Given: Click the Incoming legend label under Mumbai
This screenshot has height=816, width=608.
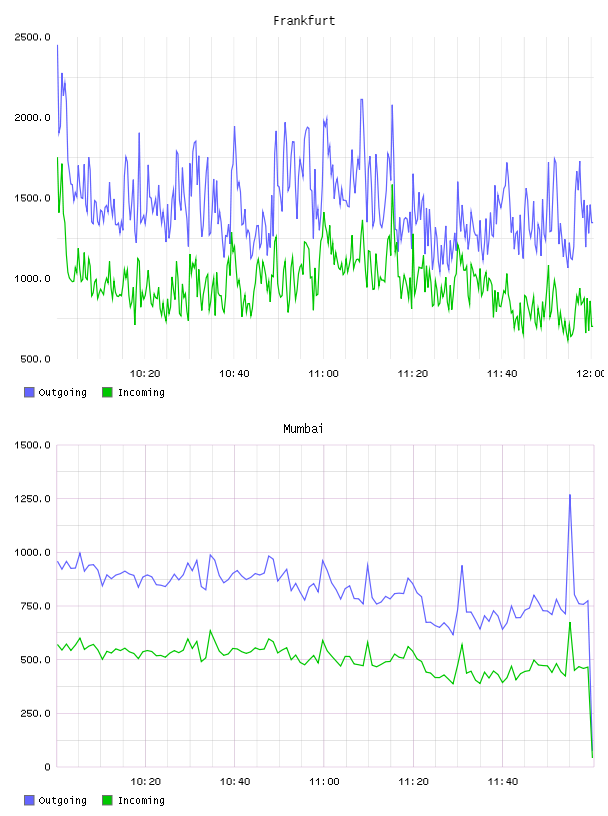Looking at the screenshot, I should [141, 800].
